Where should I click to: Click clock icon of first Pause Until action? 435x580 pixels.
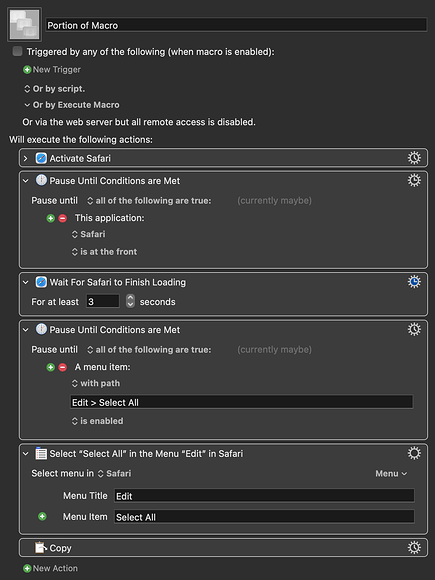pos(41,181)
